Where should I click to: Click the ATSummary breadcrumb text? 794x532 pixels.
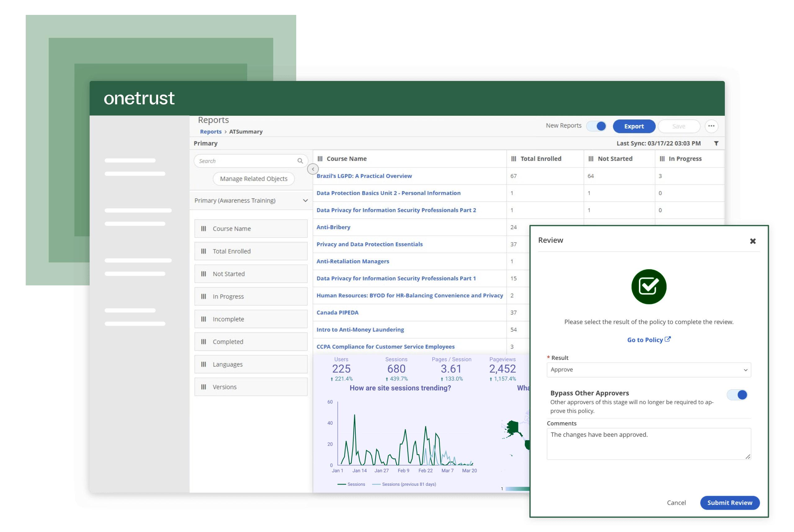tap(246, 132)
